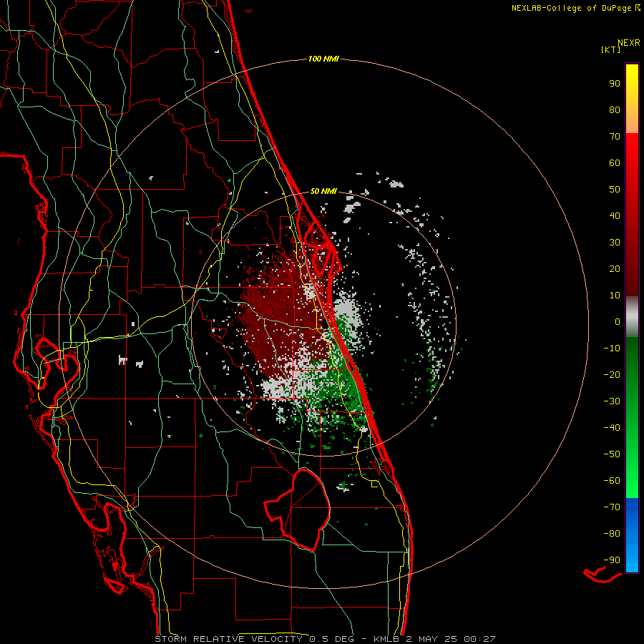
Task: Click the -30 knot scale value
Action: [612, 401]
